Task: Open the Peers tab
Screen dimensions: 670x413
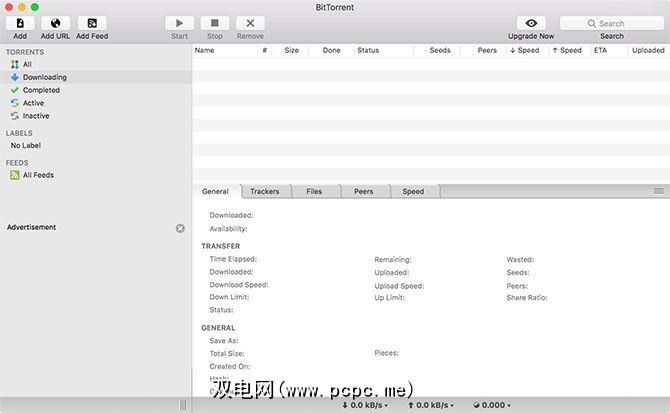Action: pyautogui.click(x=364, y=191)
